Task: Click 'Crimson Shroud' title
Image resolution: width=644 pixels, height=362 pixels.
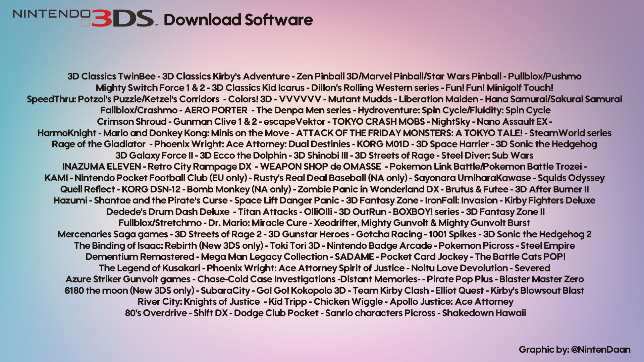Action: click(132, 122)
